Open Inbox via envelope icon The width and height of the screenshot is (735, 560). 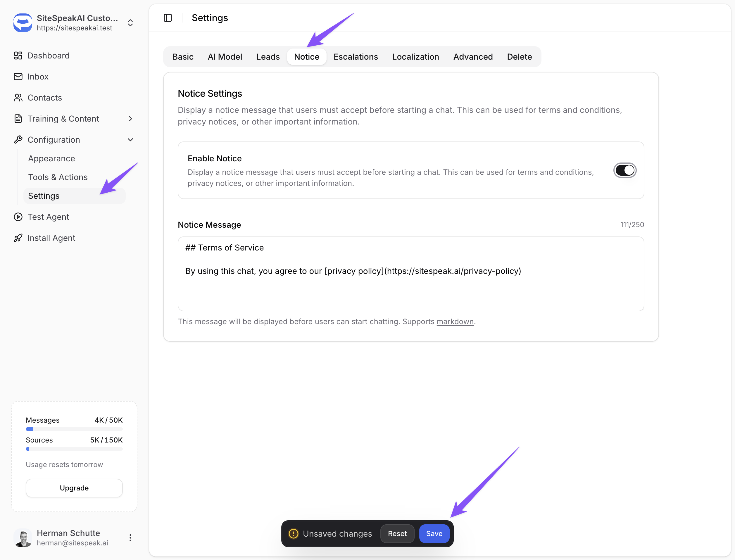coord(18,77)
